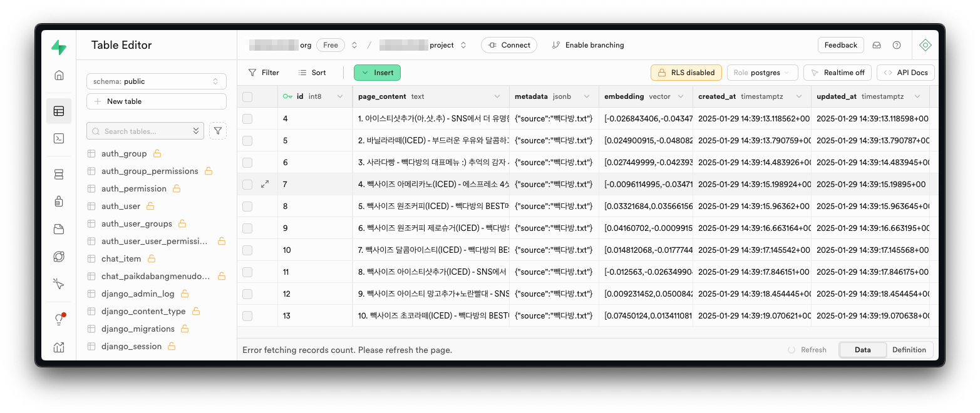The width and height of the screenshot is (980, 413).
Task: Open the Database section in the sidebar
Action: click(x=58, y=174)
